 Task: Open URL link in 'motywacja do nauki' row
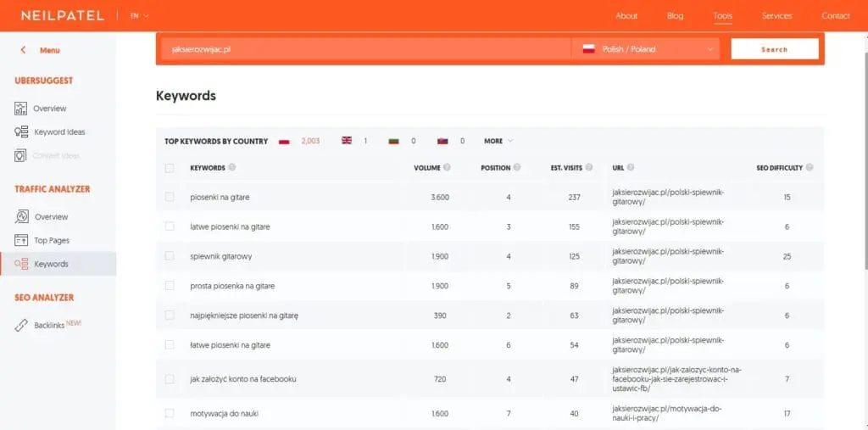tap(668, 413)
